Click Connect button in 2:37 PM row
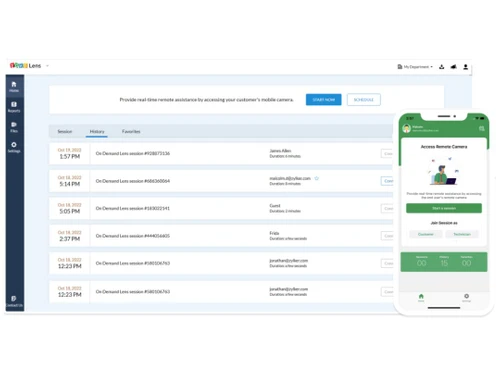 [x=387, y=236]
